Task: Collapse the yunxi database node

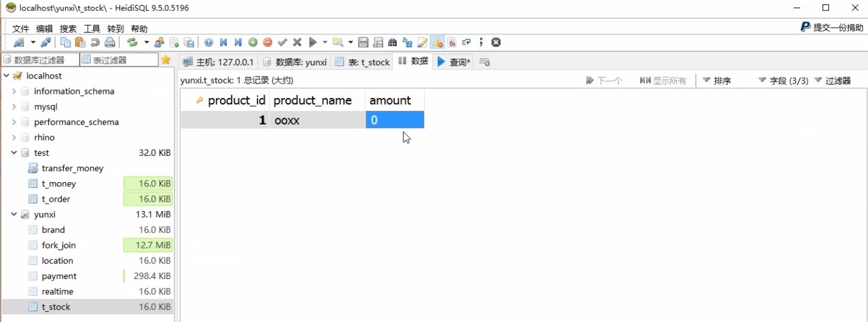Action: pos(14,215)
